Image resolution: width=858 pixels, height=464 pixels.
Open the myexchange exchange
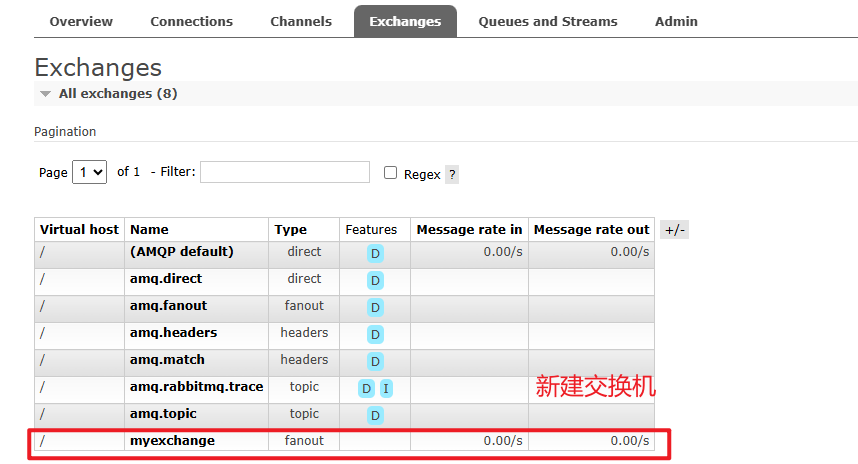click(x=172, y=440)
